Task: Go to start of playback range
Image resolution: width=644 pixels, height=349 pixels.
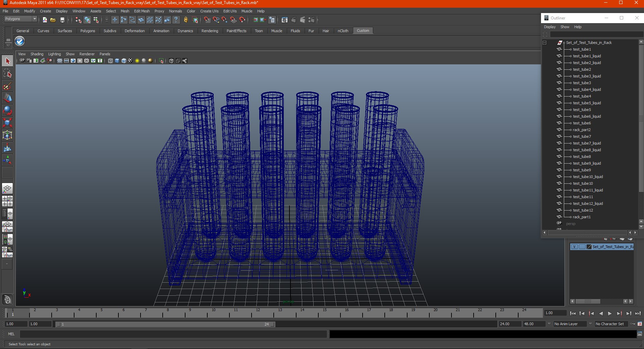Action: click(573, 313)
